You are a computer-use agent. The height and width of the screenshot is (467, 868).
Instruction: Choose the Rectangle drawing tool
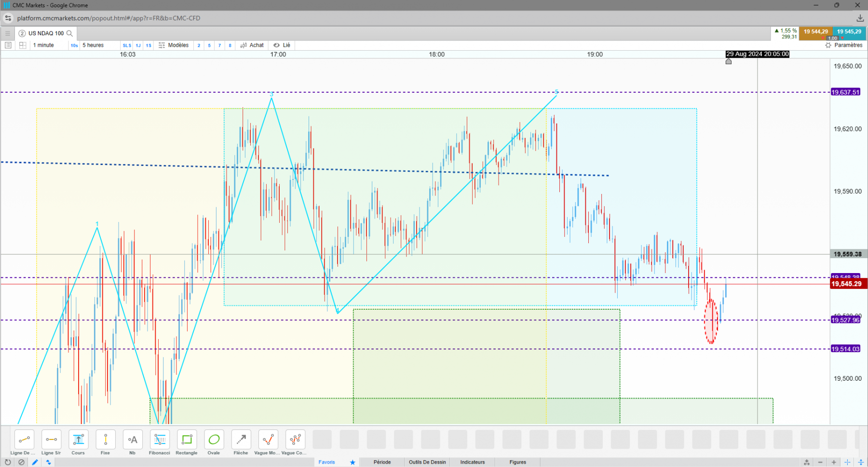187,442
